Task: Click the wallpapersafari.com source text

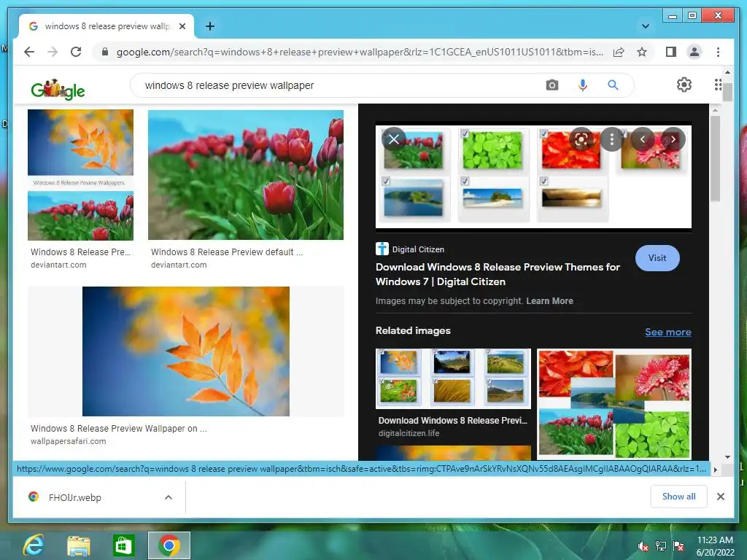Action: 68,441
